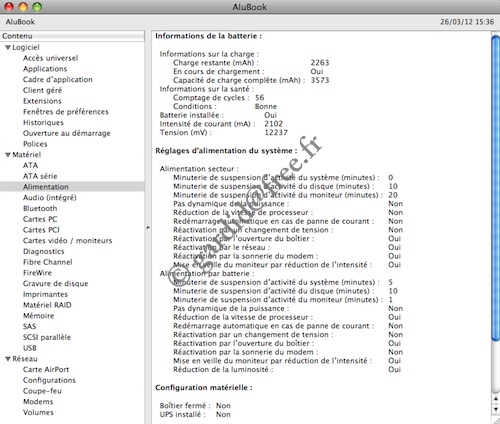Open Polices in the Logiciel section

tap(35, 144)
